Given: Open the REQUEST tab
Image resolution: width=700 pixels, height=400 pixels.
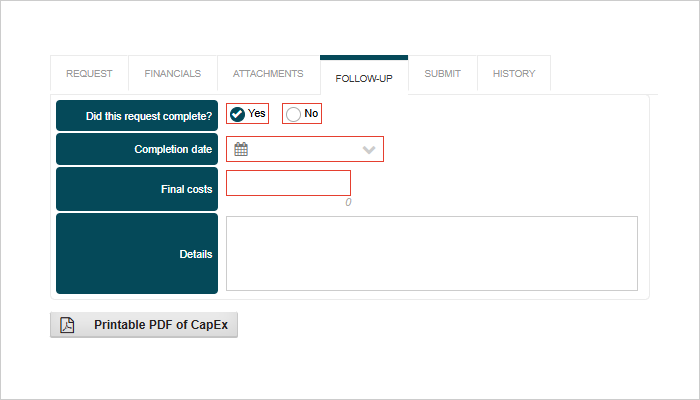Looking at the screenshot, I should (x=89, y=74).
